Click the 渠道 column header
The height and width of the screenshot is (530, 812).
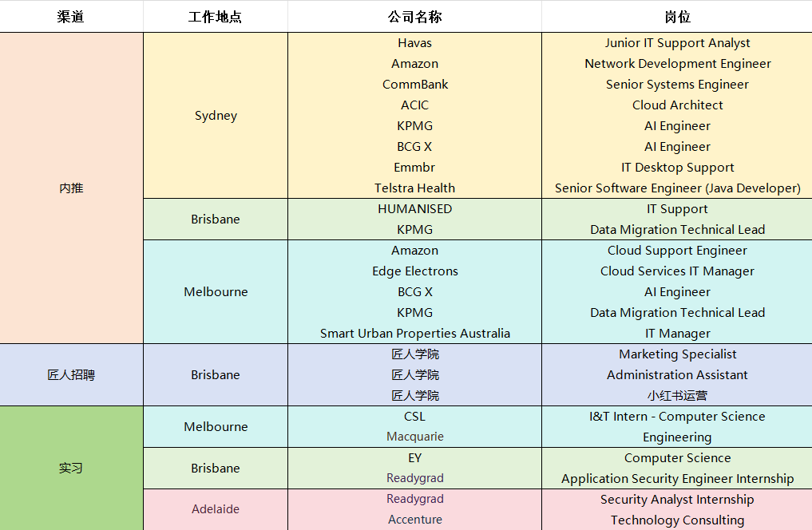click(x=71, y=17)
